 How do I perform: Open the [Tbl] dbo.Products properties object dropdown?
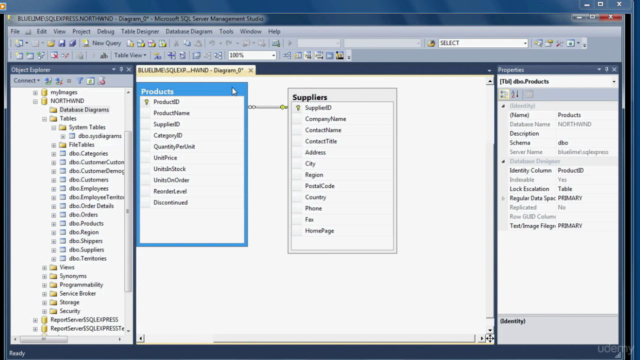coord(614,82)
